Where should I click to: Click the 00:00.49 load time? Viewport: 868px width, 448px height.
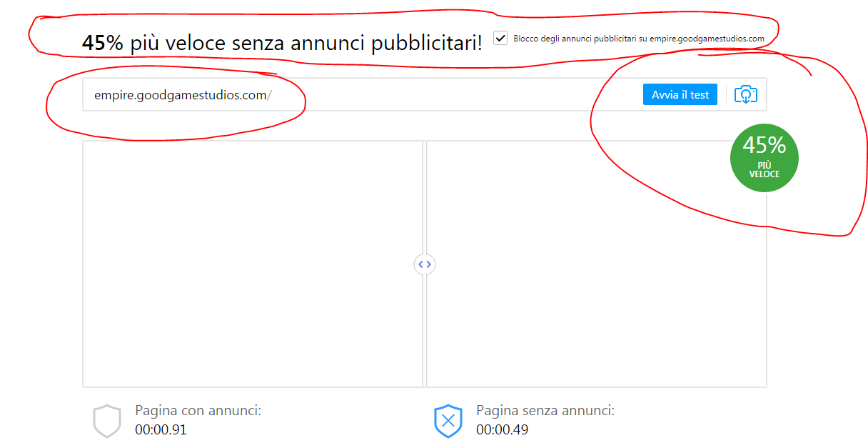pos(502,429)
